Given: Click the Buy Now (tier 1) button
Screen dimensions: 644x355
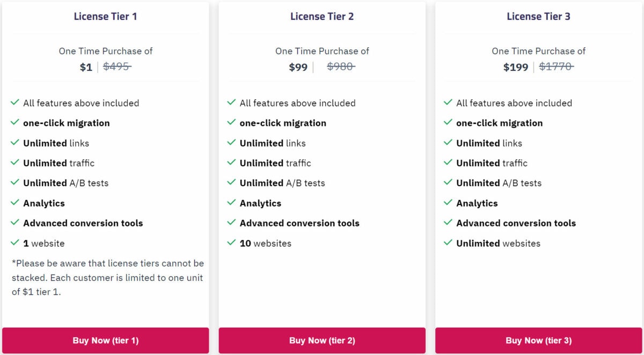Looking at the screenshot, I should pos(106,340).
